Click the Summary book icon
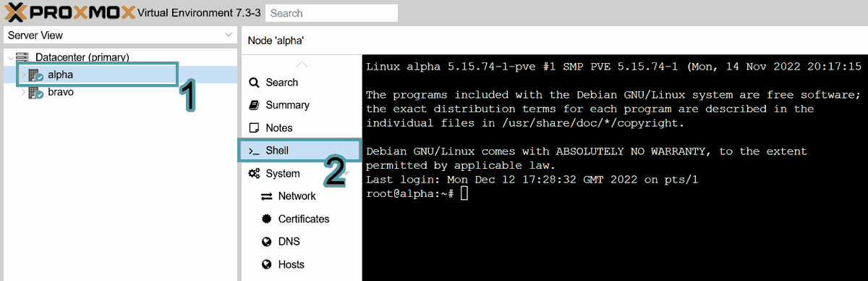This screenshot has height=281, width=868. point(254,105)
